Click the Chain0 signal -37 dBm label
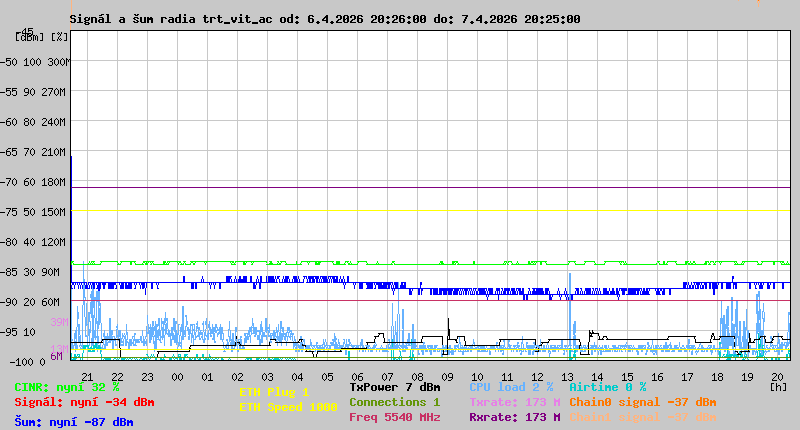The width and height of the screenshot is (800, 430). pos(642,402)
